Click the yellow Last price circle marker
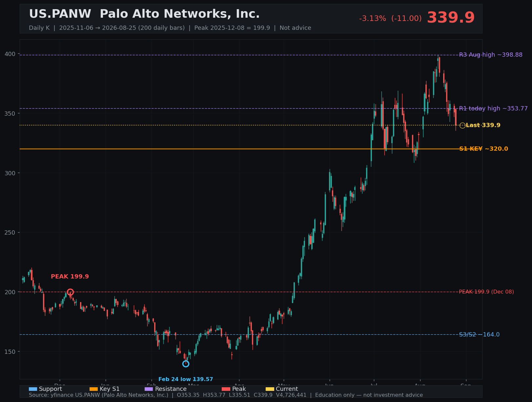This screenshot has width=532, height=402. 462,125
